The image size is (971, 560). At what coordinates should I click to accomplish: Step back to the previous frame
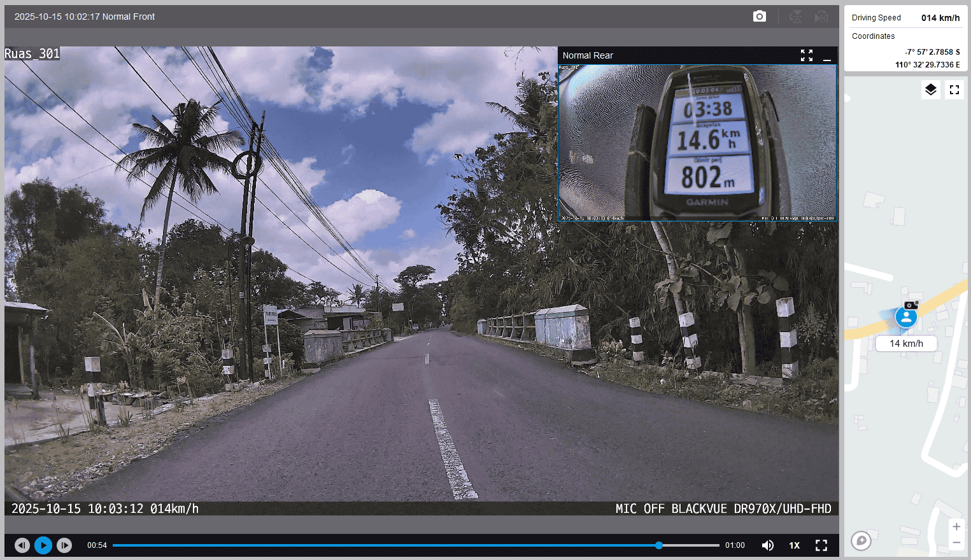pyautogui.click(x=22, y=545)
